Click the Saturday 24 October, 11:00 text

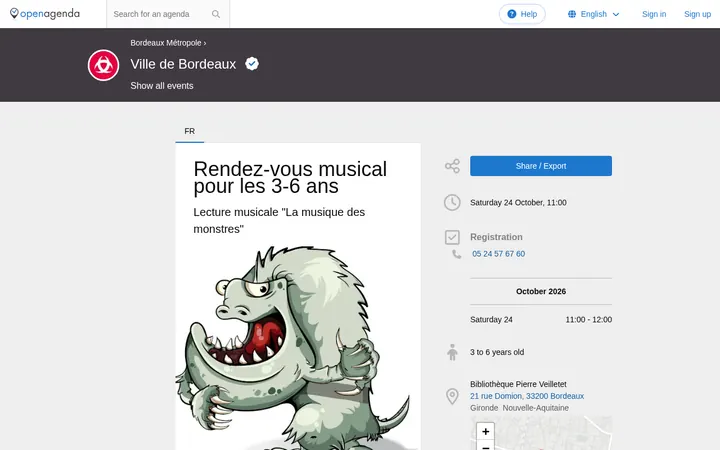tap(518, 202)
